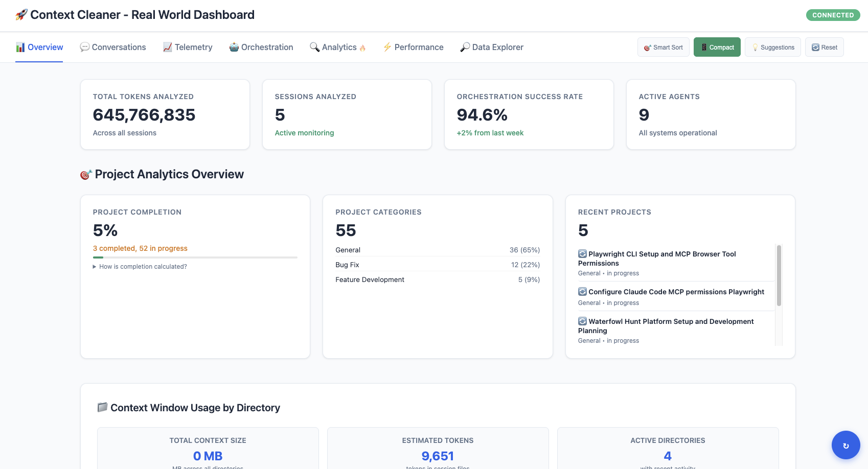
Task: Click the folder icon beside Context Window Usage
Action: 102,407
